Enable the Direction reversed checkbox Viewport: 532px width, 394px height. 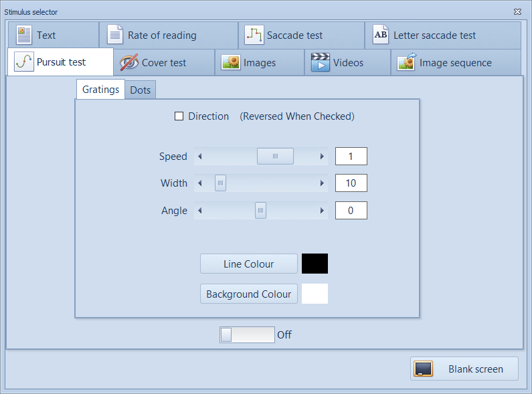[x=179, y=116]
